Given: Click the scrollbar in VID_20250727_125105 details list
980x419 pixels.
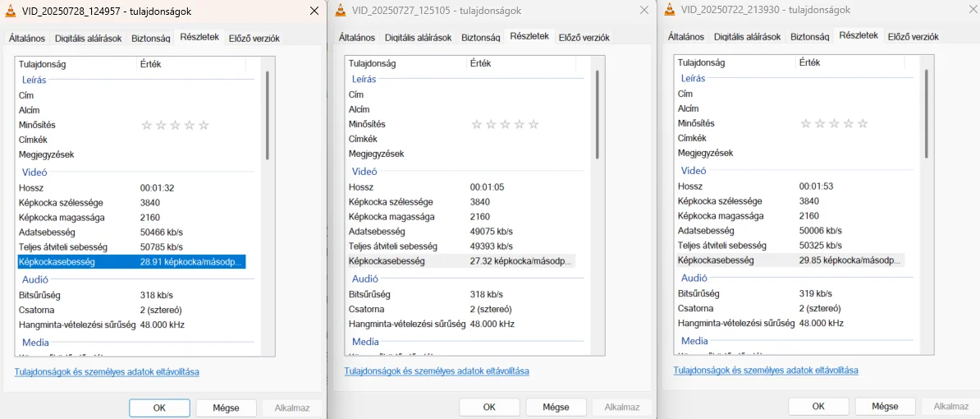Looking at the screenshot, I should [x=597, y=113].
